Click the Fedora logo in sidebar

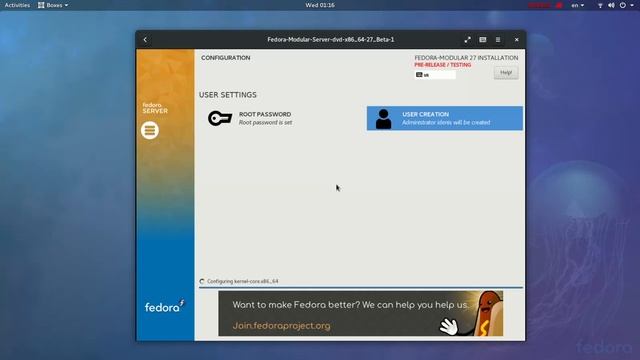tap(164, 306)
